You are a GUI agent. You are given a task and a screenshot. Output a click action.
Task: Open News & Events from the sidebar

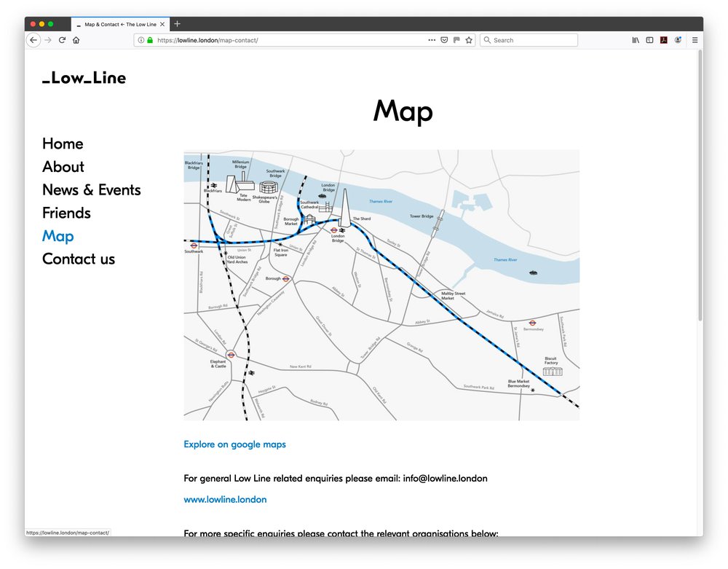pos(92,190)
